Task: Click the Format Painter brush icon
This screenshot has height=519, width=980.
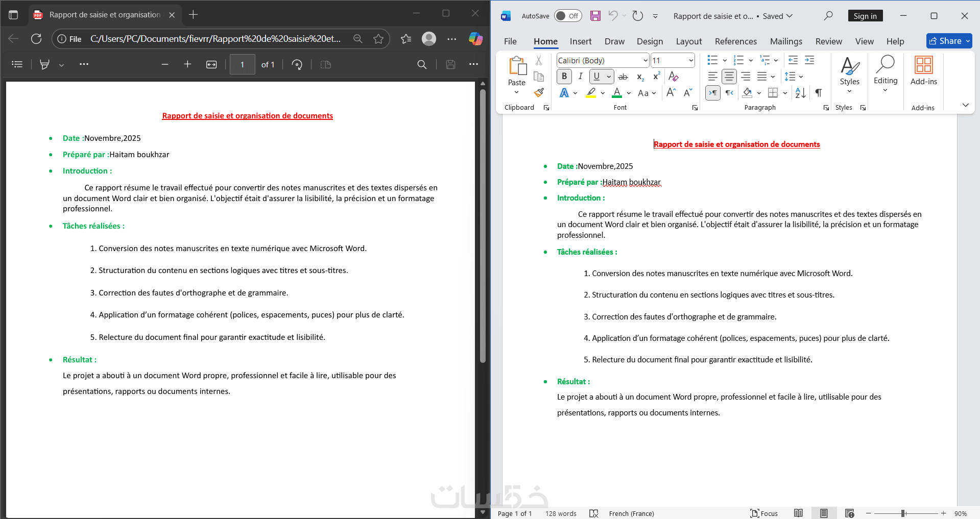Action: click(x=539, y=92)
